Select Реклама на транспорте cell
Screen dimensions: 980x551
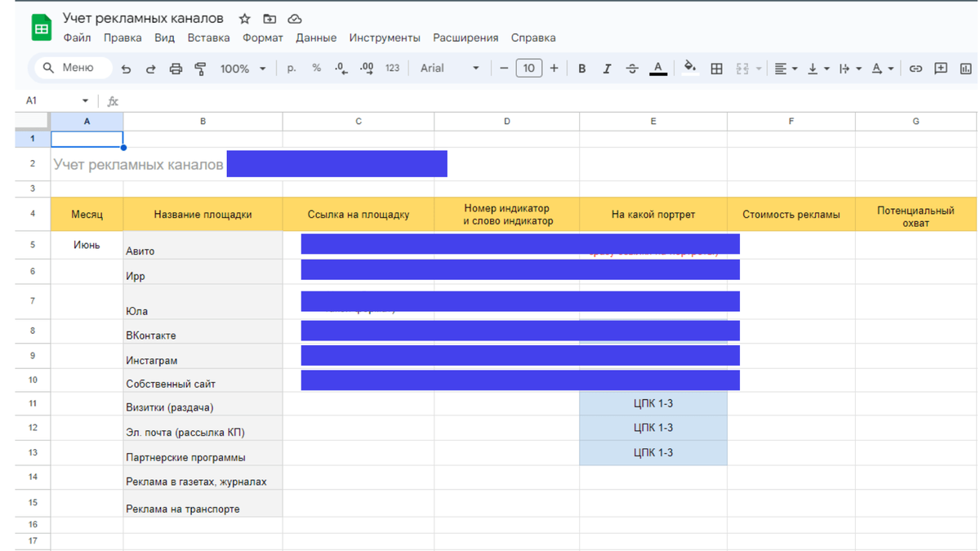point(203,504)
